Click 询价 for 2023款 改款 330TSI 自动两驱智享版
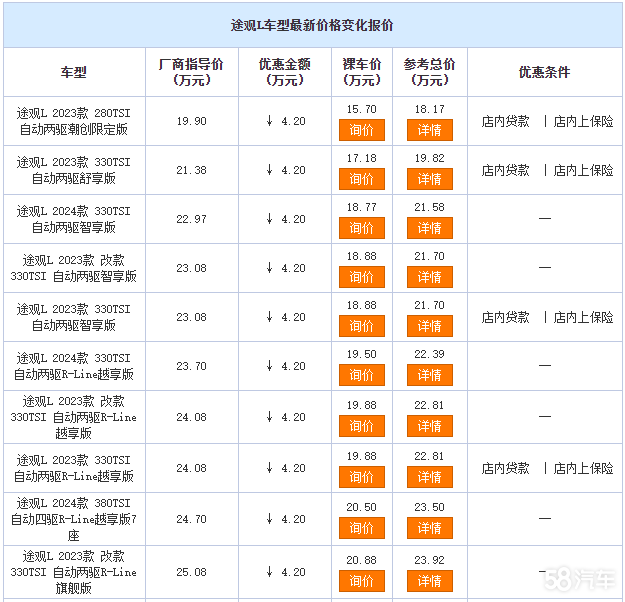Screen dimensions: 625x602 (362, 277)
